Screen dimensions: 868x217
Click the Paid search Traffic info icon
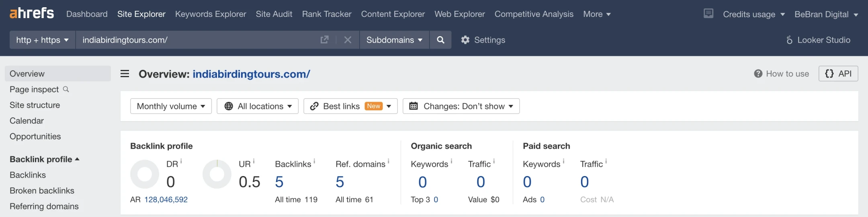point(606,161)
